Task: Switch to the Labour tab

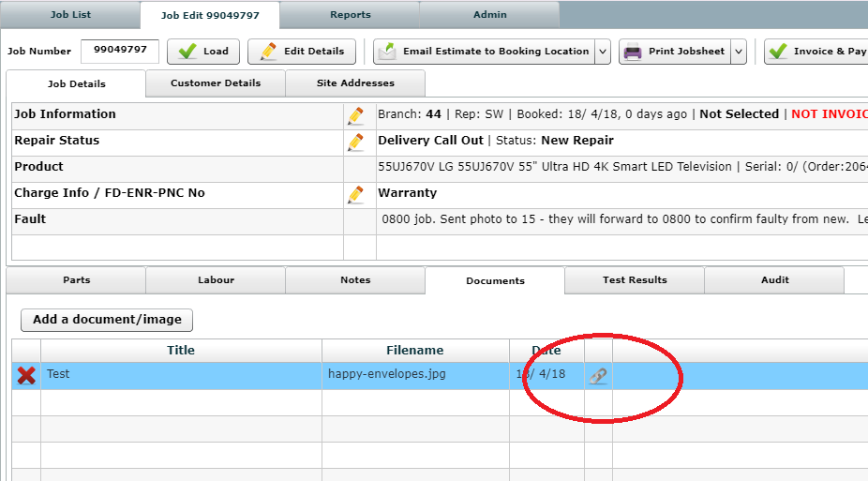Action: pos(216,280)
